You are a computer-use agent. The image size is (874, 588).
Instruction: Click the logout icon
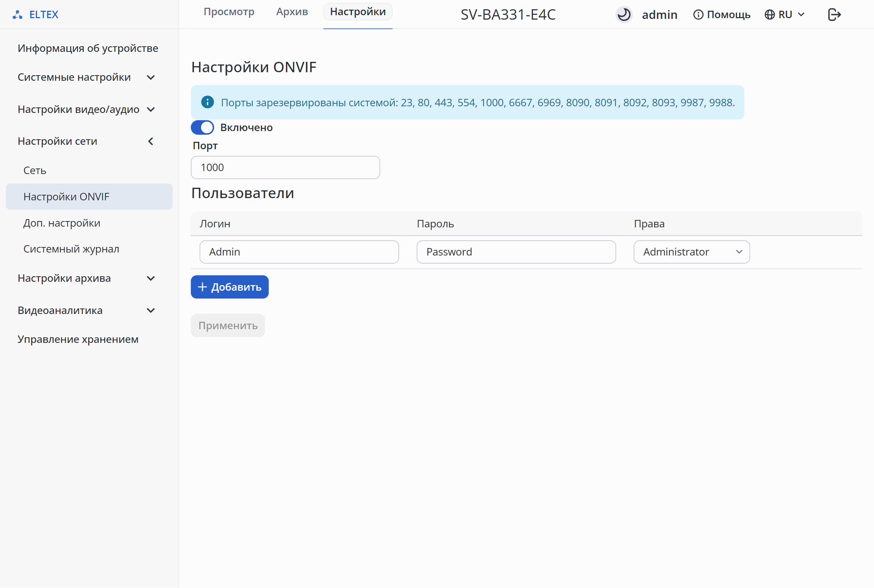(x=834, y=14)
